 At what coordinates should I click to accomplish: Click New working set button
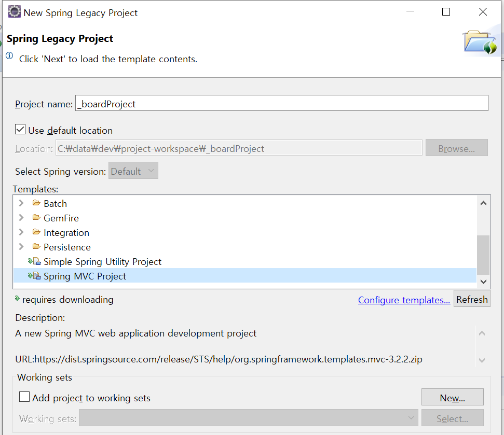click(452, 398)
